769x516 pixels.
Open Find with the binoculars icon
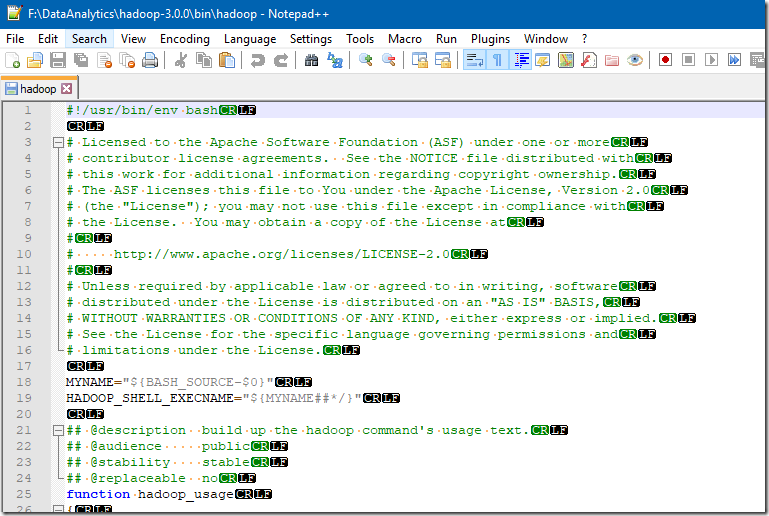click(x=311, y=60)
